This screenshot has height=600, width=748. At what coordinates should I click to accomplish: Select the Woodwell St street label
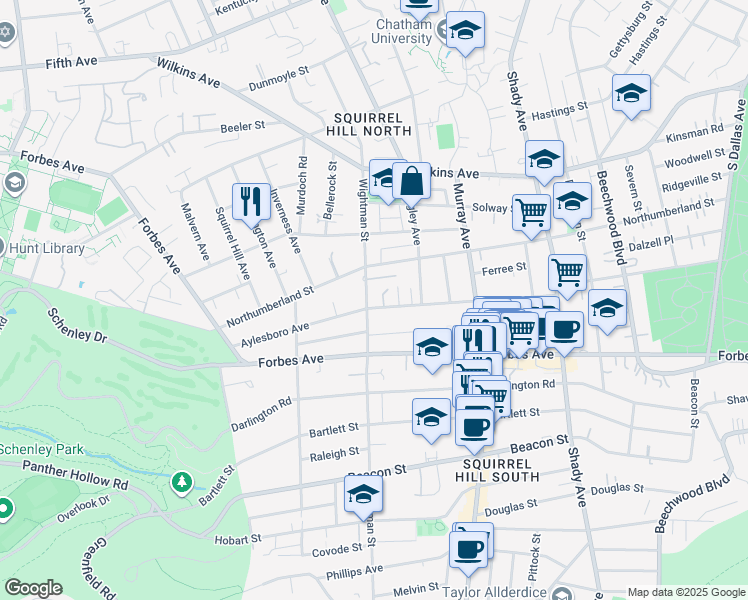695,158
